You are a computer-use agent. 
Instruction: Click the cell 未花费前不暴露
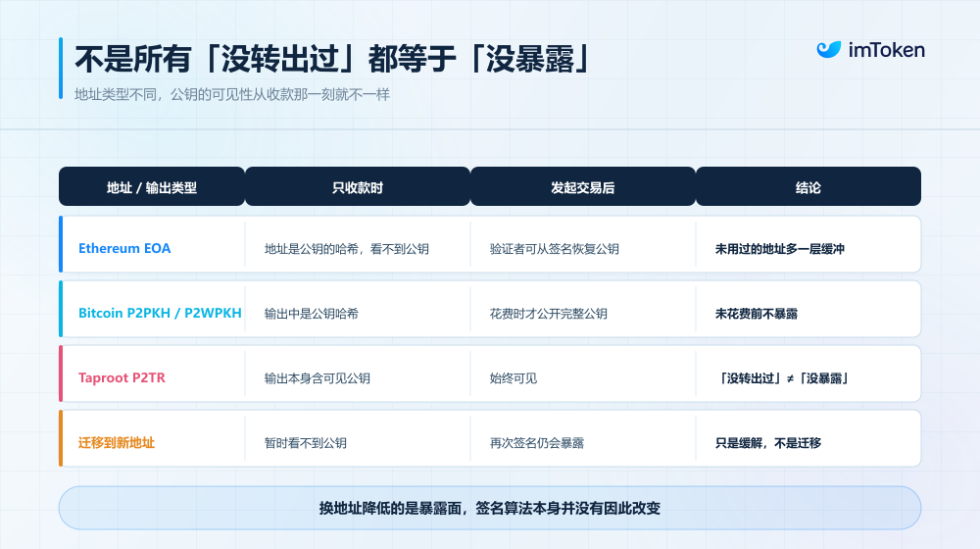tap(757, 314)
